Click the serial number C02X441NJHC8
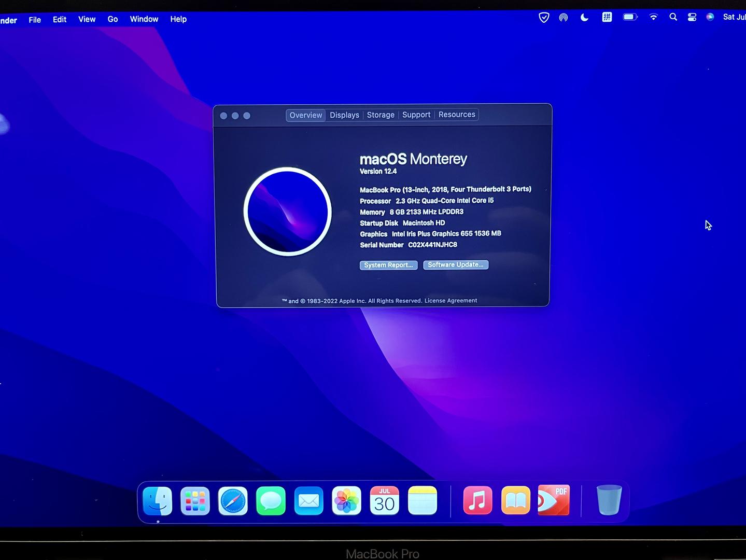This screenshot has width=746, height=560. pyautogui.click(x=432, y=245)
